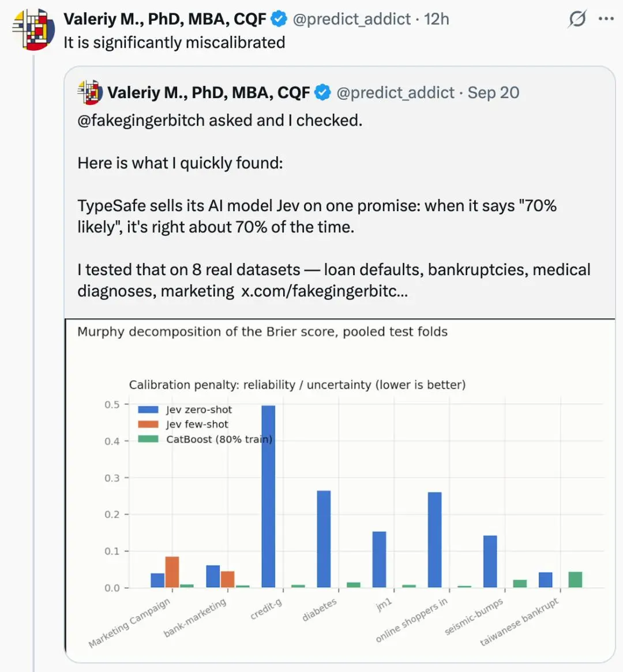Open the Brier score chart image

pyautogui.click(x=340, y=491)
